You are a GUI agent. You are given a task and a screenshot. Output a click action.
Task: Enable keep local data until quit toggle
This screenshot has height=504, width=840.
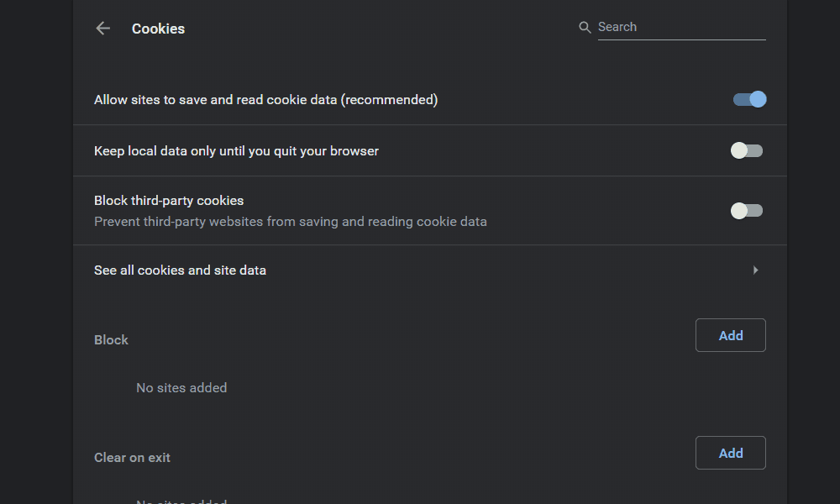747,150
